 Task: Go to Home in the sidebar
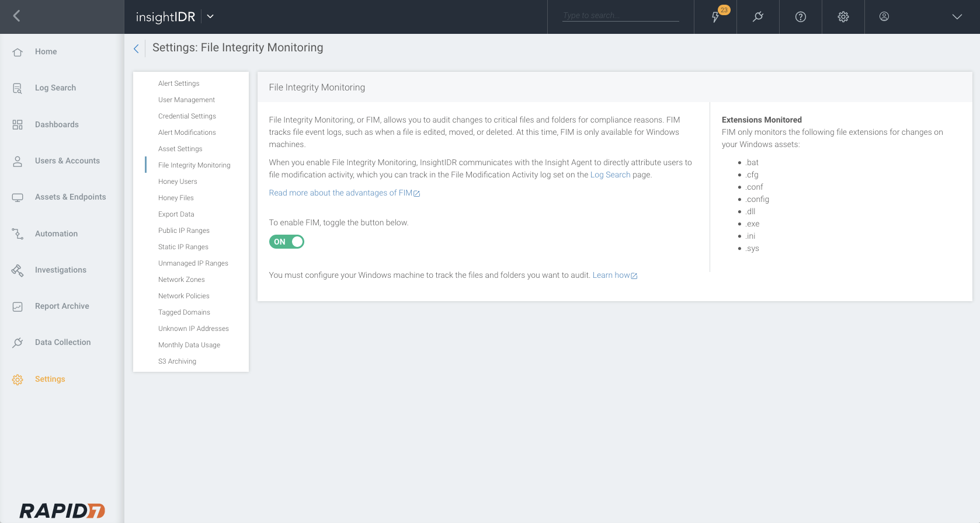[x=46, y=52]
